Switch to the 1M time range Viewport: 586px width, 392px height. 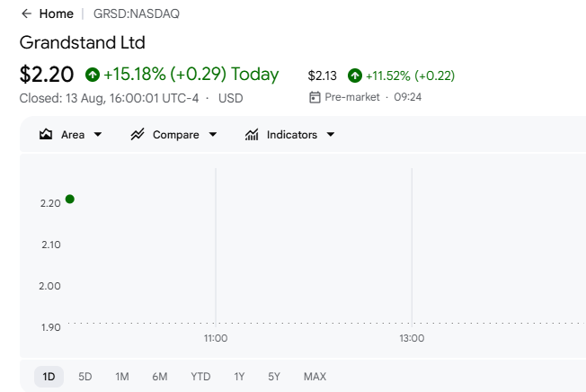(x=122, y=377)
